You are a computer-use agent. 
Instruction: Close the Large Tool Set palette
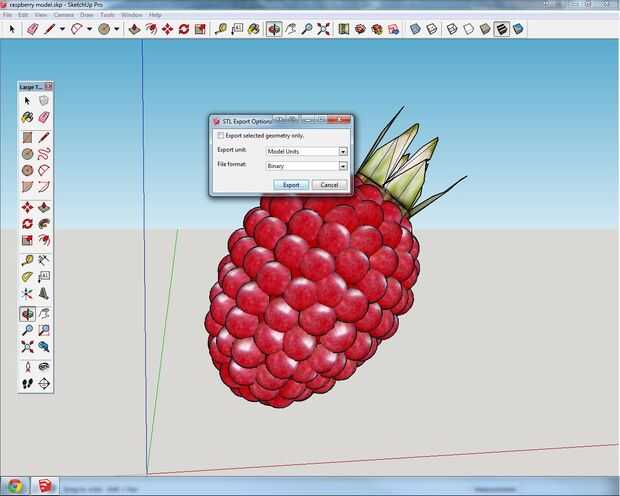click(x=49, y=87)
